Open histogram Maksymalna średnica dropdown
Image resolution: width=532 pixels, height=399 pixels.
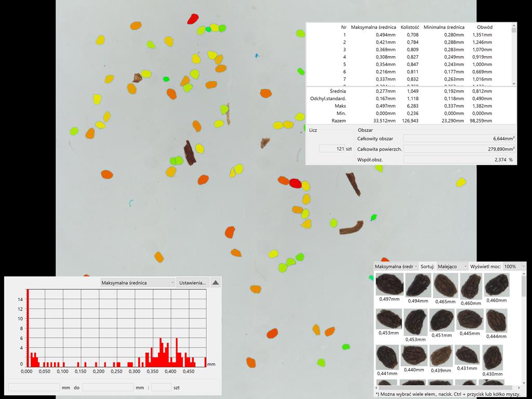tap(138, 283)
